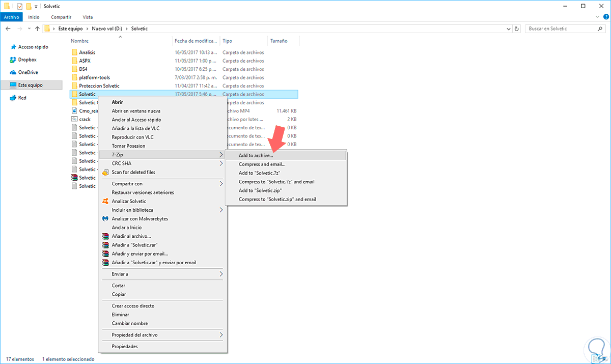Click the forward navigation arrow

(x=20, y=29)
